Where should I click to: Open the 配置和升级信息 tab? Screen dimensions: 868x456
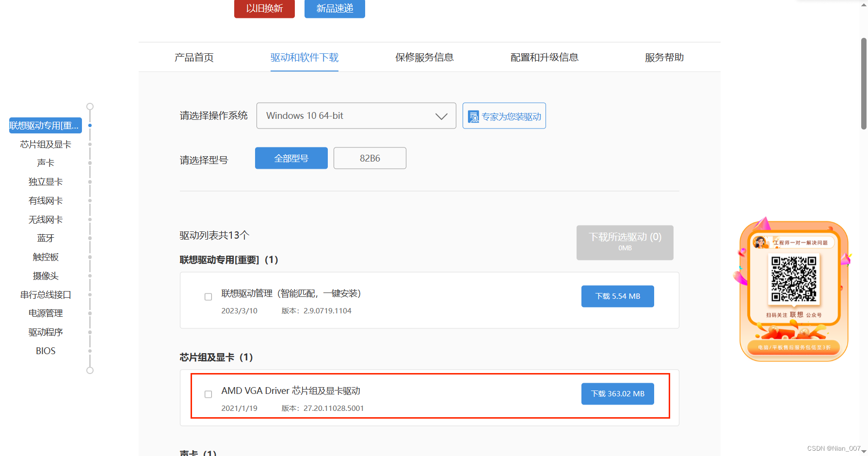(x=545, y=57)
